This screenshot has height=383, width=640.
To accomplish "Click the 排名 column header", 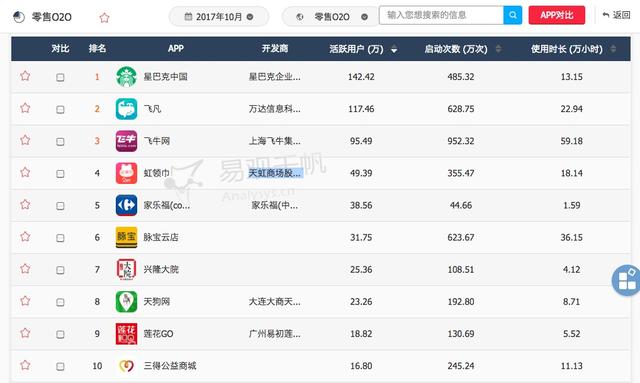I will [97, 49].
